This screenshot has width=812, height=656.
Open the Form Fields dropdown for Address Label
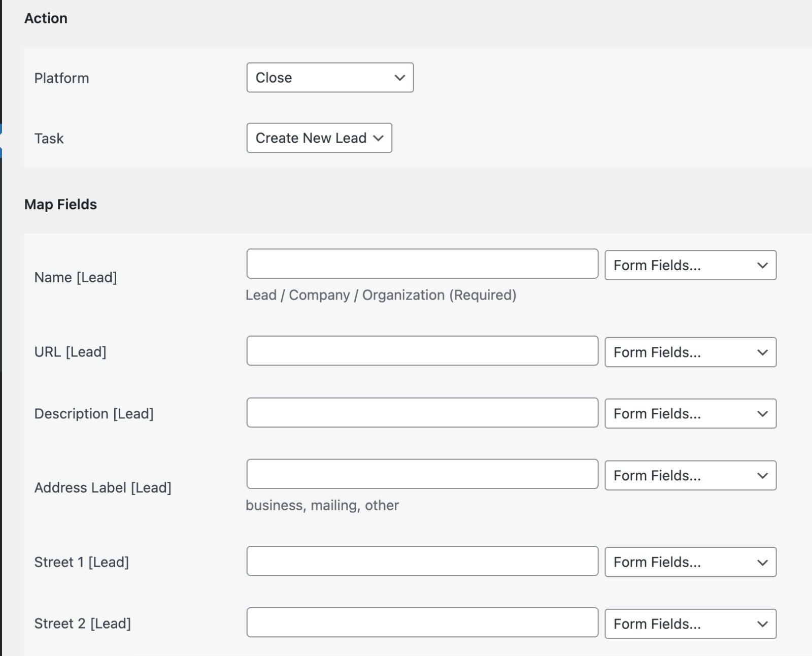[690, 475]
